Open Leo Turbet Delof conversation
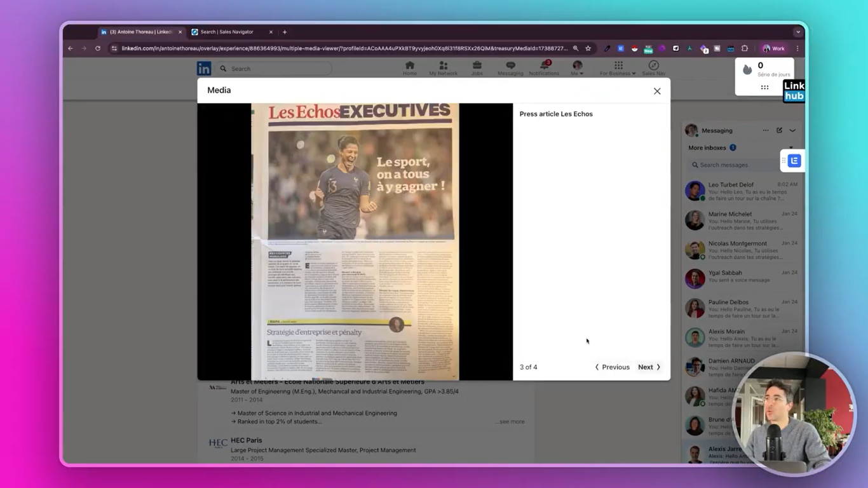This screenshot has height=488, width=868. [x=742, y=191]
